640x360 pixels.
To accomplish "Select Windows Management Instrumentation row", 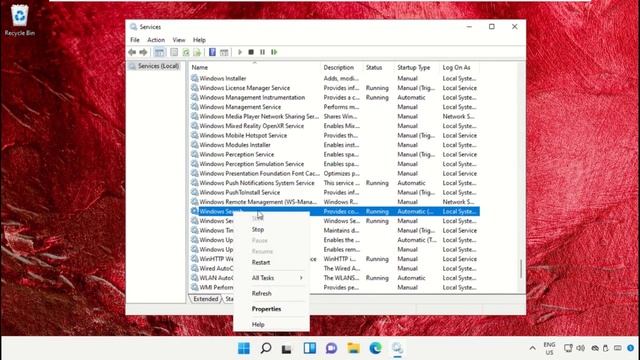I will 334,97.
